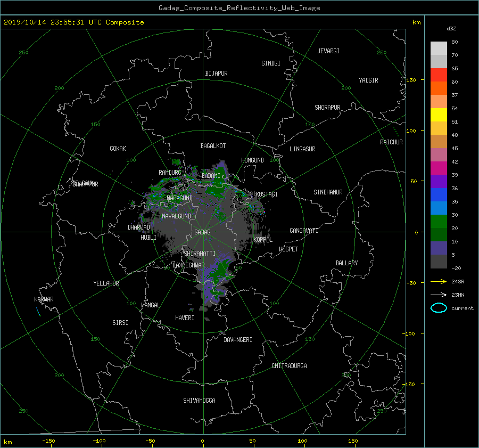The width and height of the screenshot is (479, 448).
Task: Click the timestamp 2019/10/14 23:55:31 UTC Composite
Action: point(73,22)
